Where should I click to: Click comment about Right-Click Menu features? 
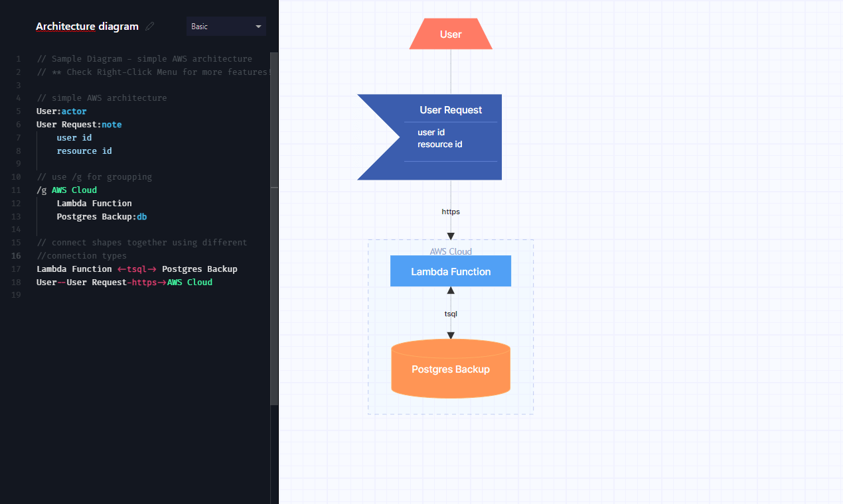click(154, 72)
